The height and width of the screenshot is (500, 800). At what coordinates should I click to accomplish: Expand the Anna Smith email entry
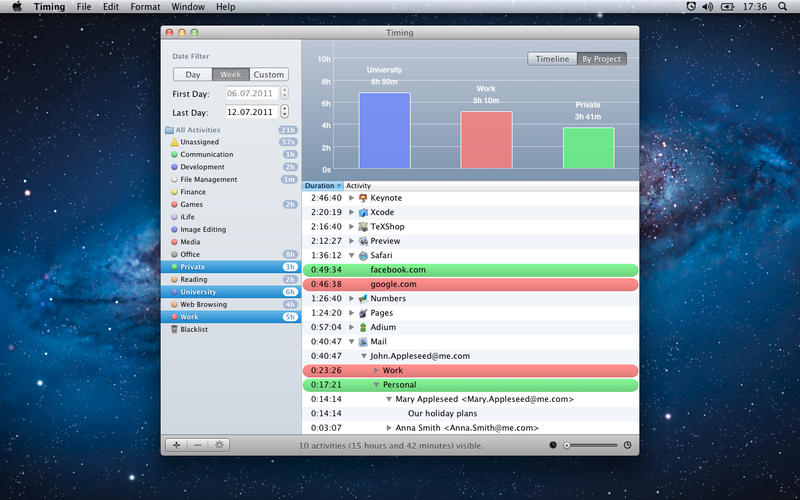coord(389,428)
